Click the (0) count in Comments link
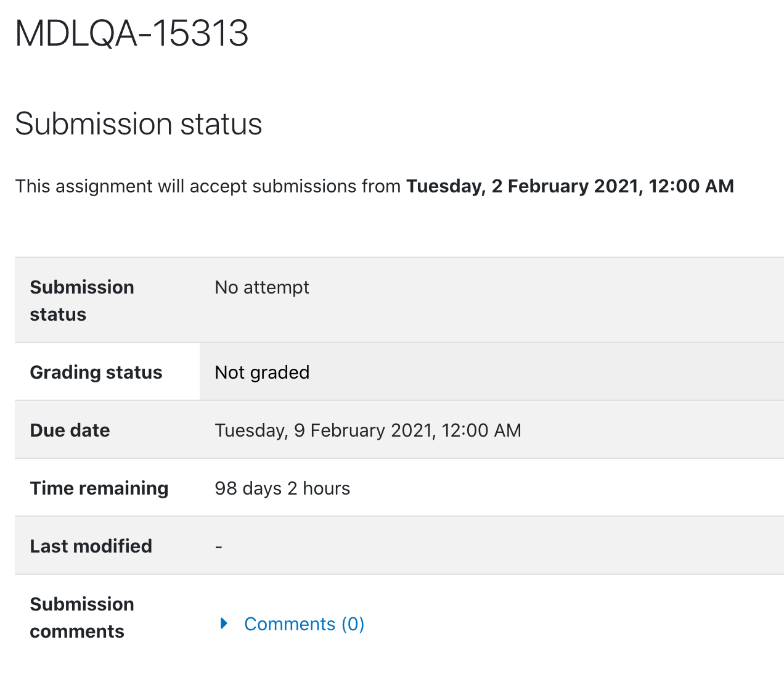The width and height of the screenshot is (784, 687). point(353,624)
